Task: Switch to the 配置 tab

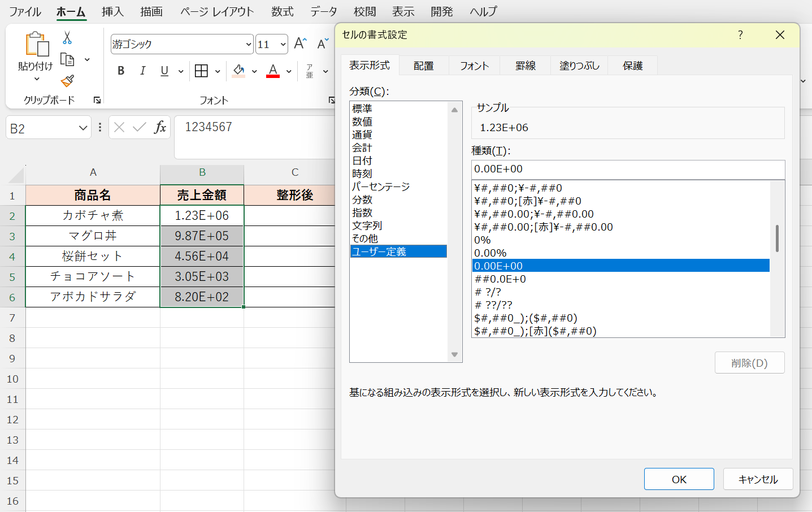Action: [x=423, y=66]
